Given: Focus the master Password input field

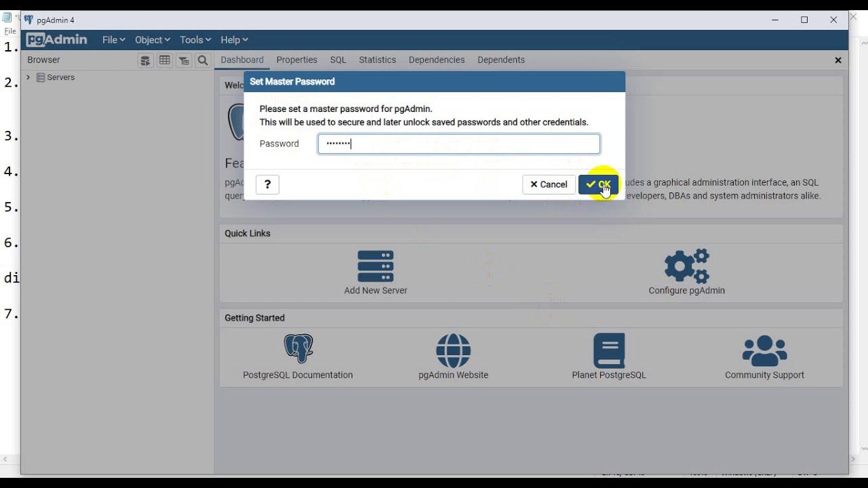Looking at the screenshot, I should click(x=459, y=144).
